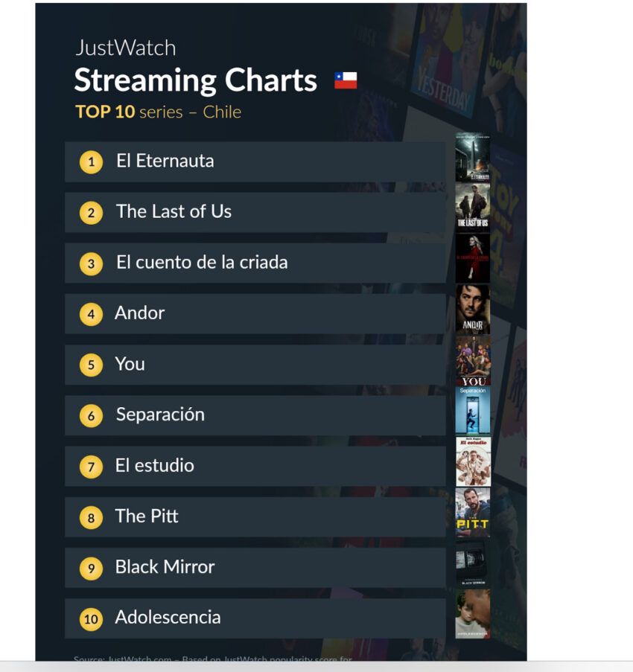Select the You poster thumbnail
This screenshot has width=633, height=672.
pos(473,360)
